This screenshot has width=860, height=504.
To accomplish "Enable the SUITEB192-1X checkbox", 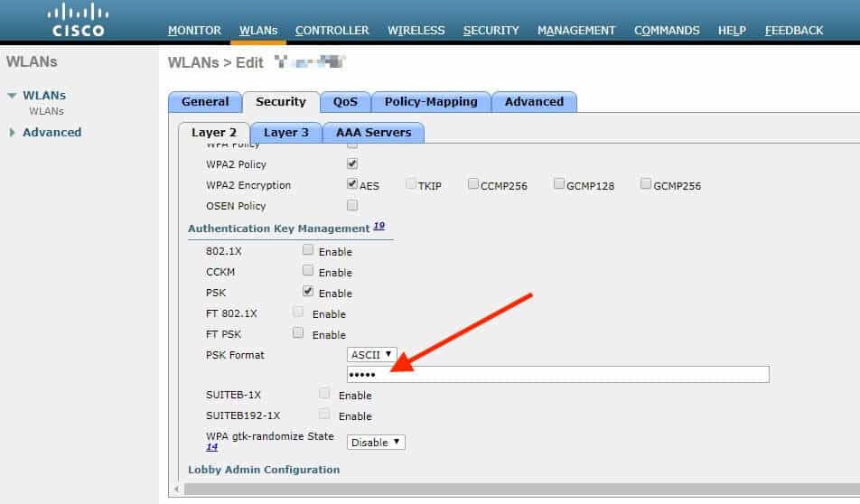I will [x=324, y=414].
